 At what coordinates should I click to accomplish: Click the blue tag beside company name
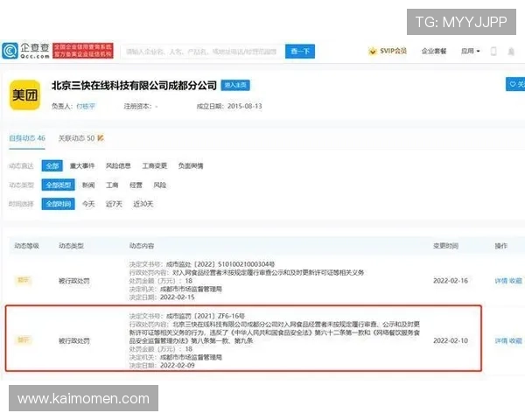pos(235,85)
